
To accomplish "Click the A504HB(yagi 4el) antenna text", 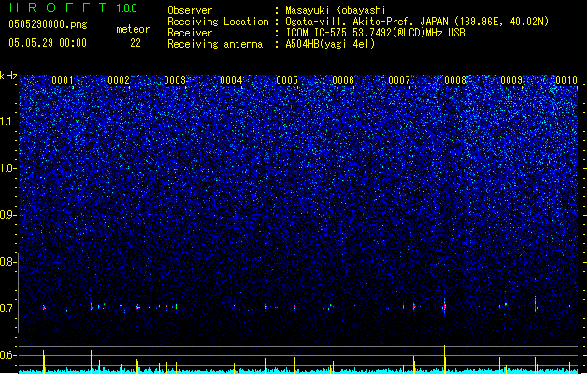I will click(330, 44).
